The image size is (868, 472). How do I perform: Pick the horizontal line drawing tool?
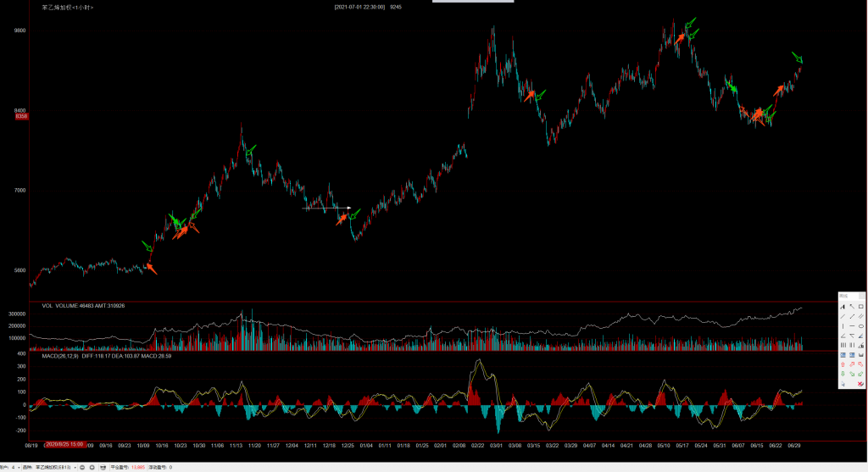852,325
